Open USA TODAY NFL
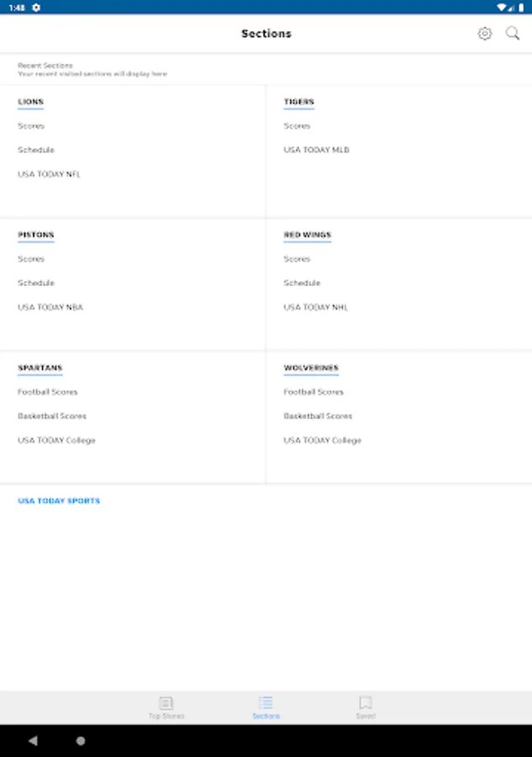 pos(50,174)
